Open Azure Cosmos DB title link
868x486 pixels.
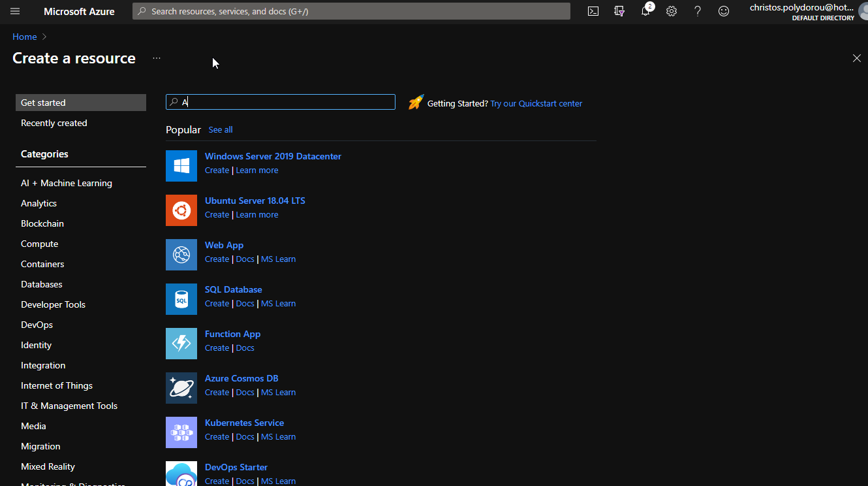pos(241,378)
